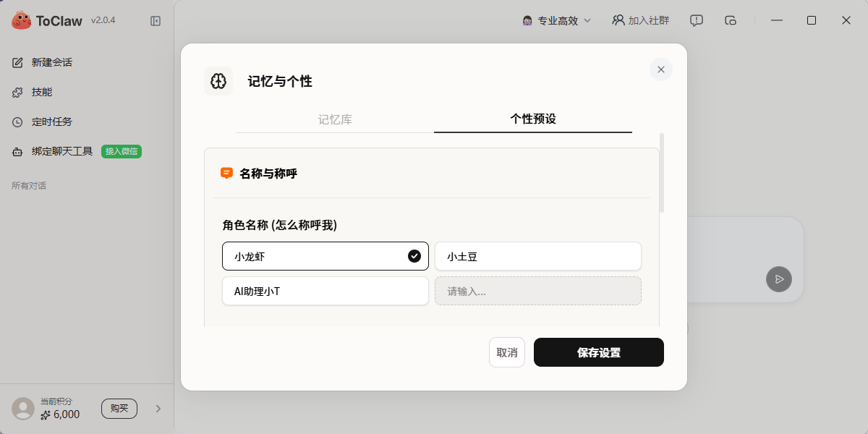Image resolution: width=868 pixels, height=434 pixels.
Task: Click the custom name 请输入 field
Action: (537, 291)
